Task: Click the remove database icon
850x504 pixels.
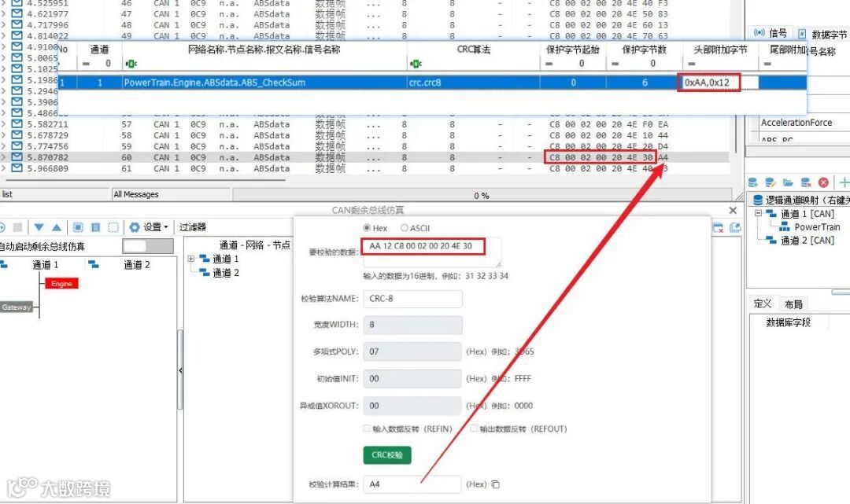Action: [x=806, y=182]
